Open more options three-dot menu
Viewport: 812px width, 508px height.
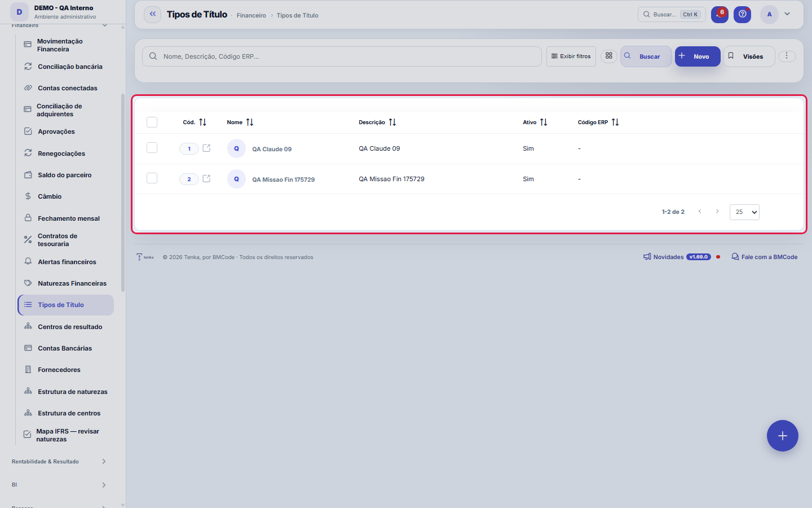point(787,56)
